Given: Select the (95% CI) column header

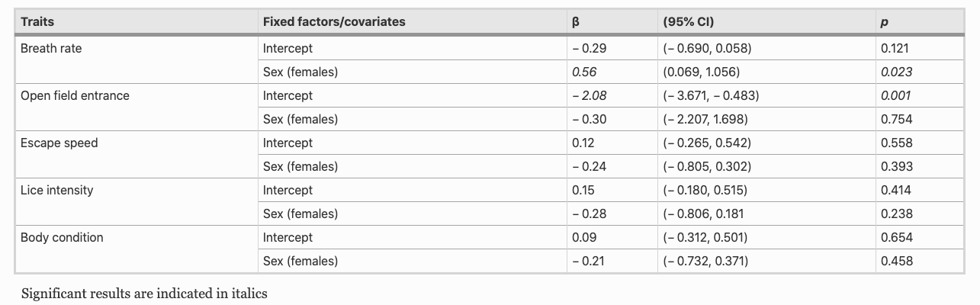Looking at the screenshot, I should 689,22.
